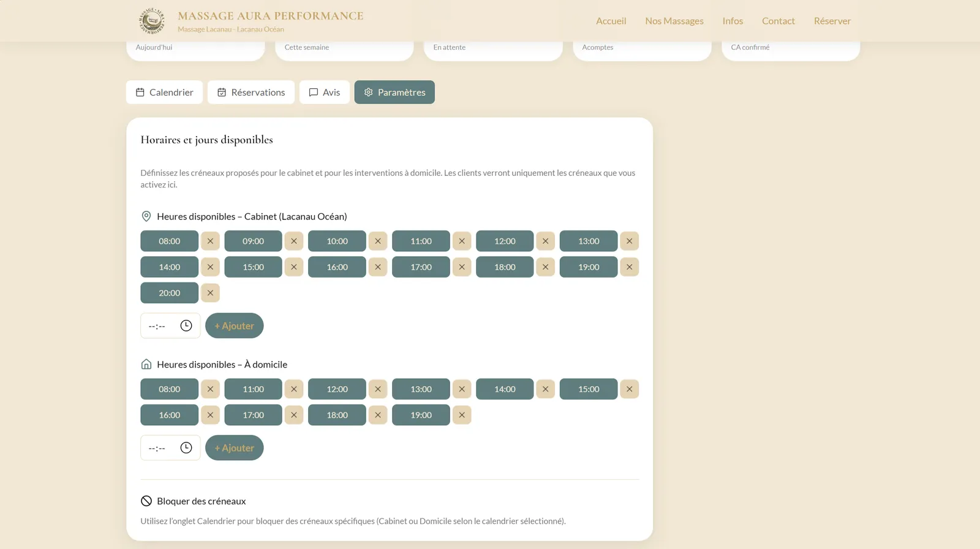The height and width of the screenshot is (549, 980).
Task: Open the Infos page link
Action: [733, 21]
